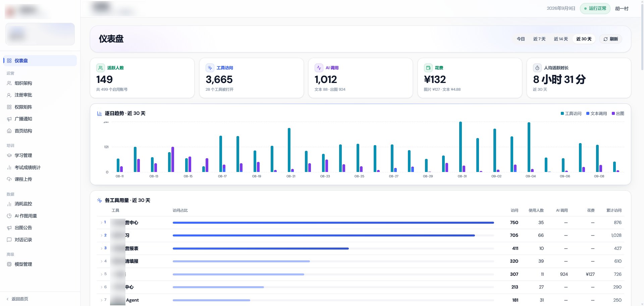Viewport: 644px width, 306px height.
Task: Click the 运行正常 status badge
Action: [595, 8]
